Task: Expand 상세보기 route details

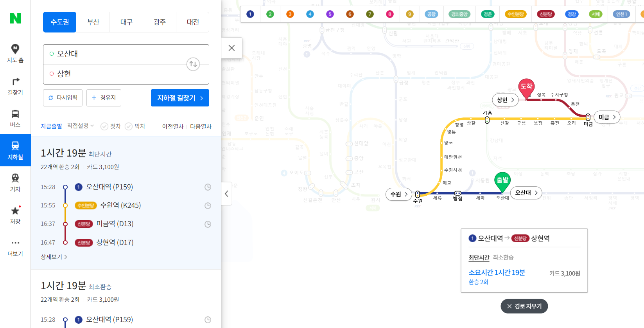Action: 54,257
